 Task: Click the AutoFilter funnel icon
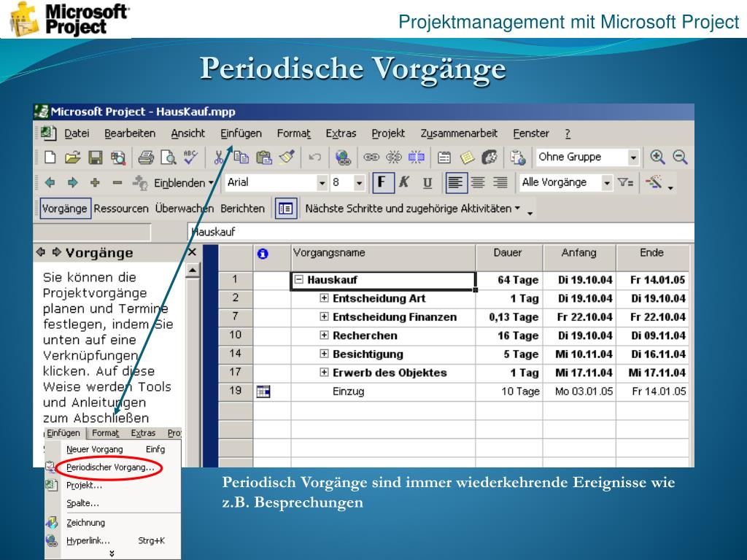[x=625, y=182]
